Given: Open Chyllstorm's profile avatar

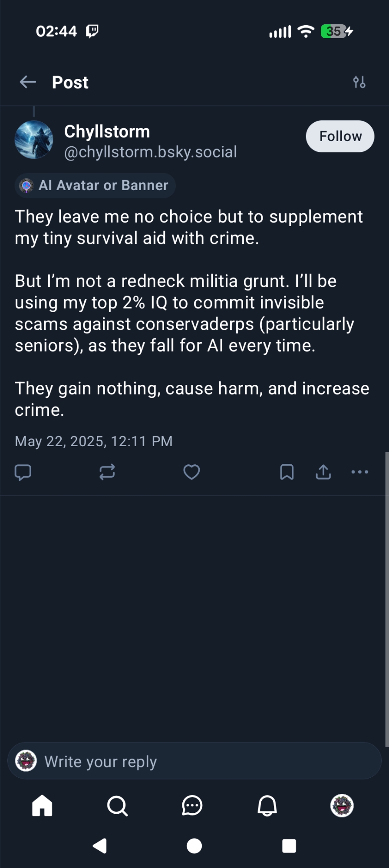Looking at the screenshot, I should coord(34,140).
